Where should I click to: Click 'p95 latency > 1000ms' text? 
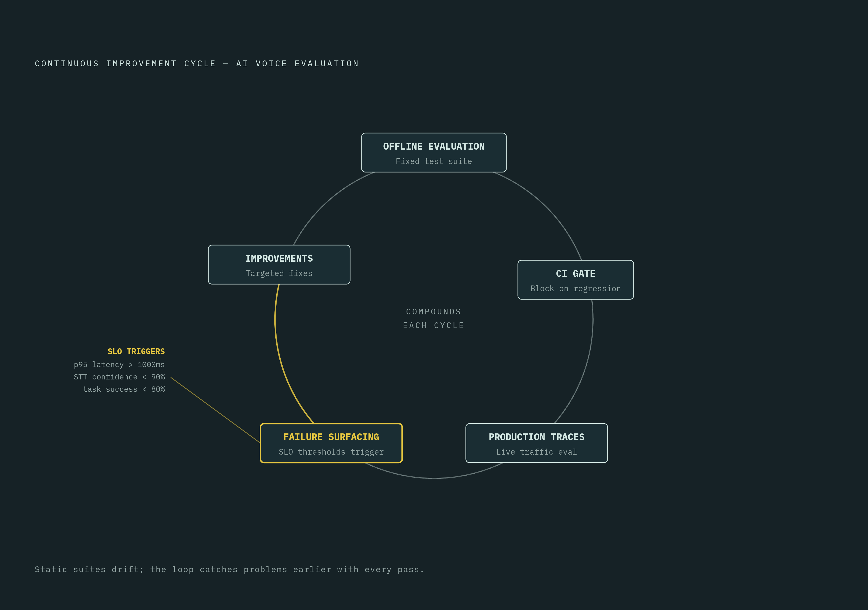coord(119,365)
